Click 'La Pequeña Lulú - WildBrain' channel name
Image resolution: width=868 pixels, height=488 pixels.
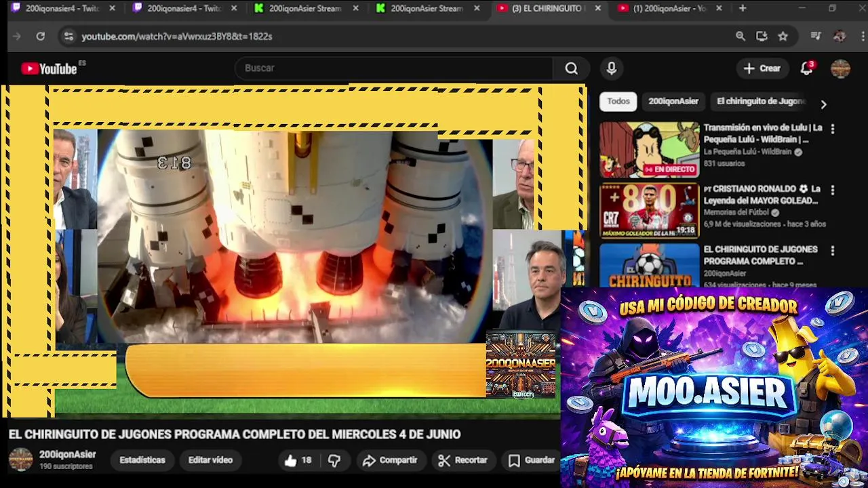point(747,152)
